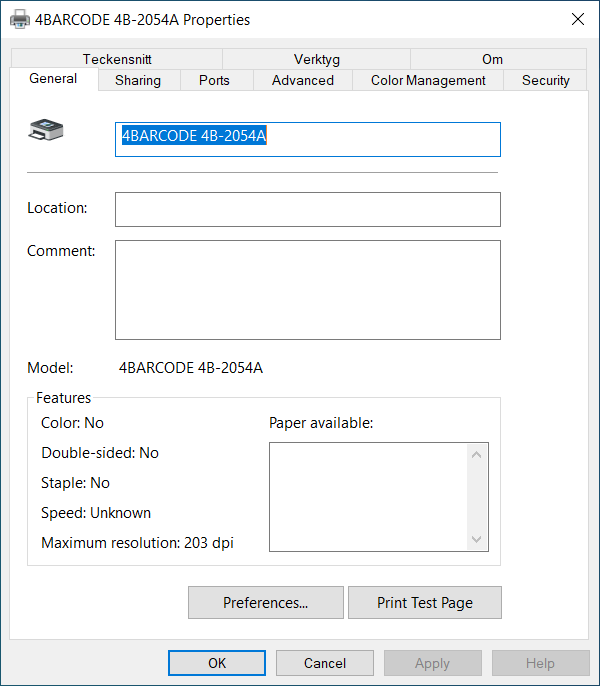The height and width of the screenshot is (686, 600).
Task: Open printing Preferences
Action: pos(265,603)
